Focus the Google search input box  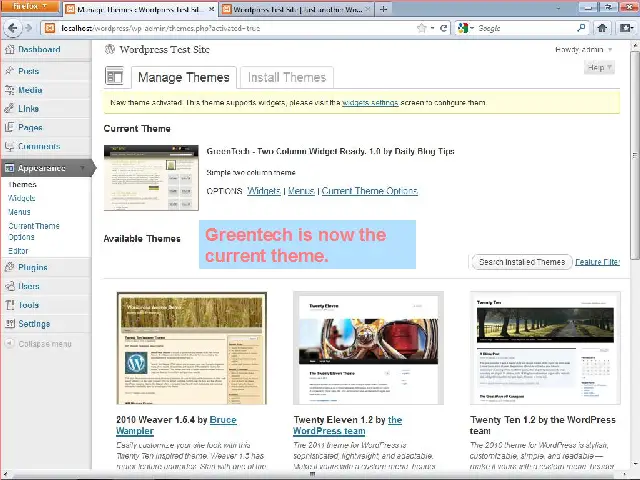[525, 28]
